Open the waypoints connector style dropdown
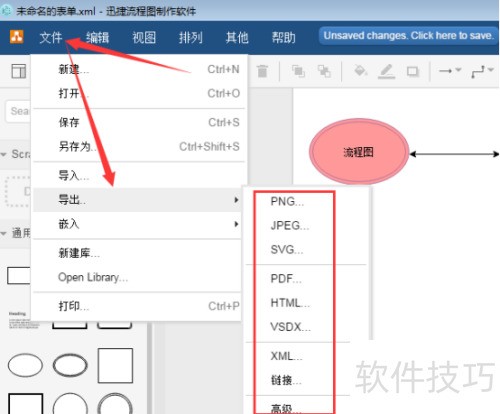Screen dimensions: 500x414 click(x=482, y=71)
